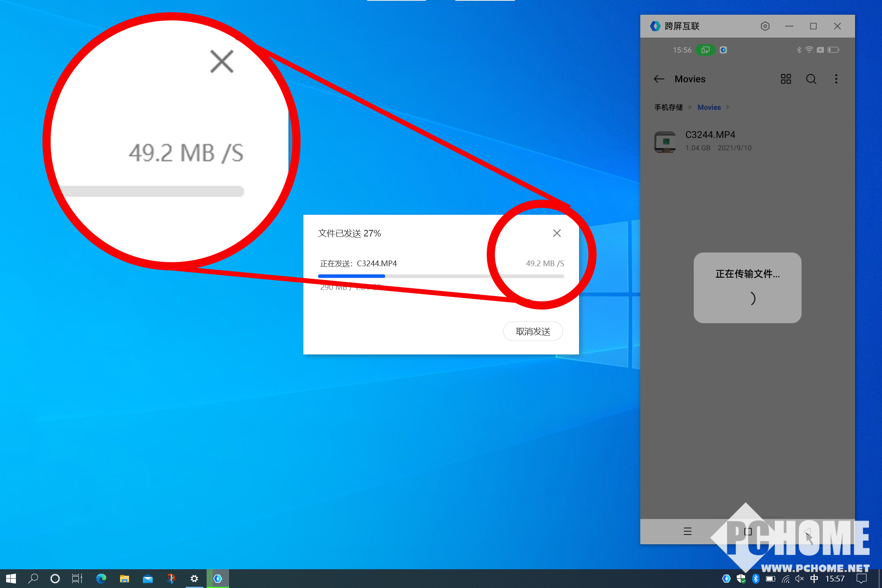Select Movies in the breadcrumb path

tap(709, 107)
